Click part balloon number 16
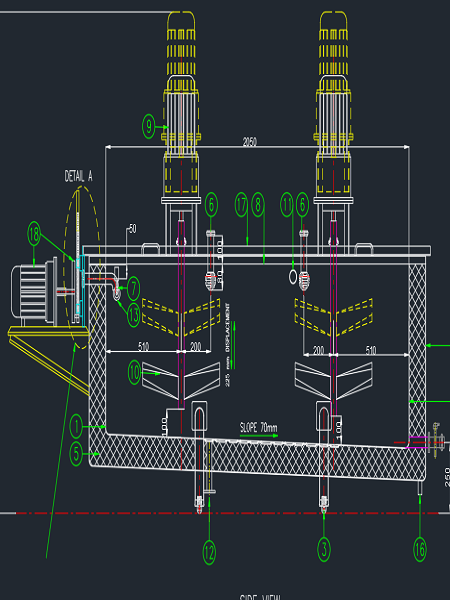This screenshot has width=450, height=600. tap(420, 549)
